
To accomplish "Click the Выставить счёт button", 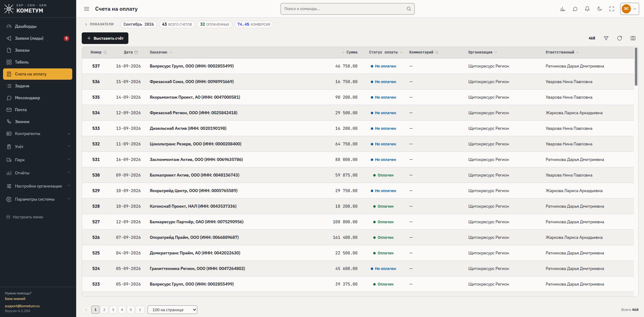I will pos(105,38).
